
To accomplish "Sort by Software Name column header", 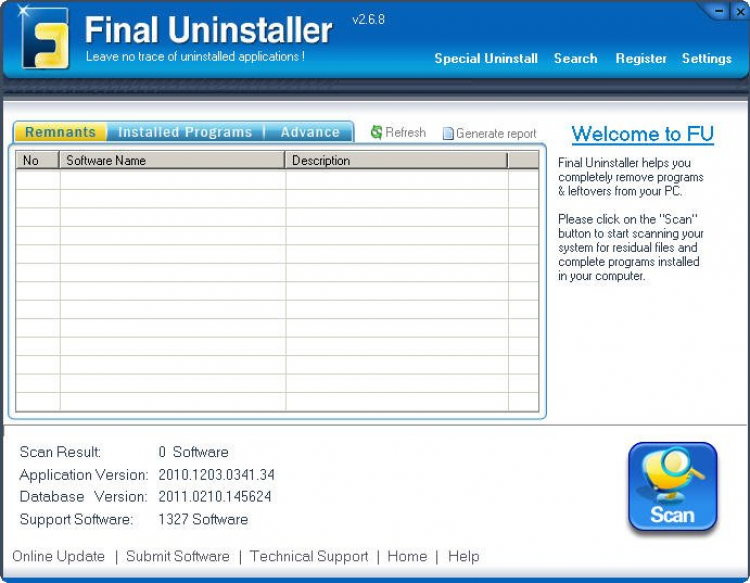I will (172, 160).
